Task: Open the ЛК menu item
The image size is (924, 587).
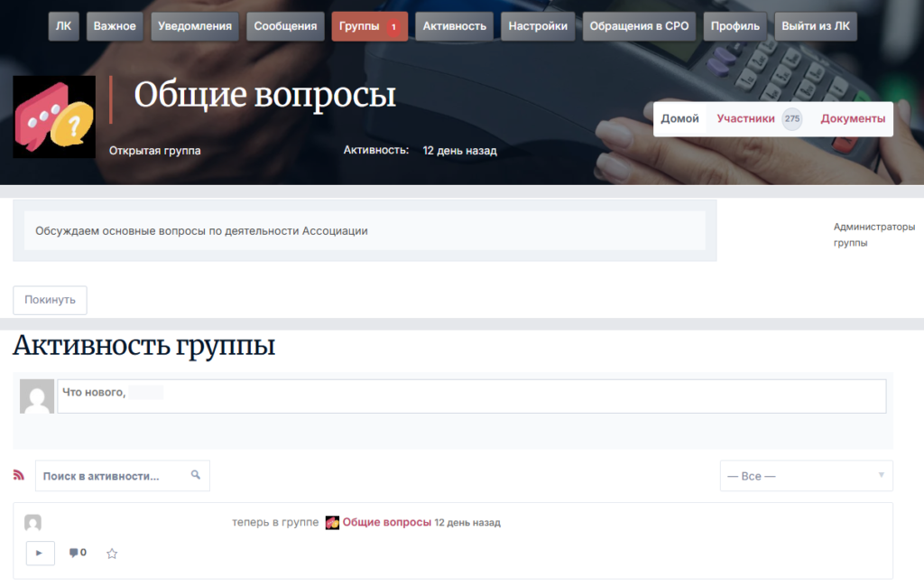Action: tap(64, 26)
